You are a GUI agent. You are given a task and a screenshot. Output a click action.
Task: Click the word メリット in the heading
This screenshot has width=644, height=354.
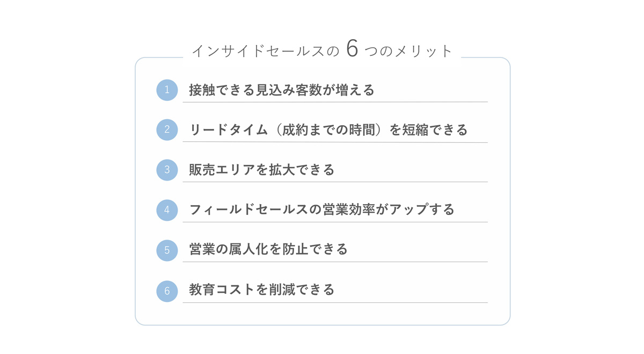tap(424, 51)
